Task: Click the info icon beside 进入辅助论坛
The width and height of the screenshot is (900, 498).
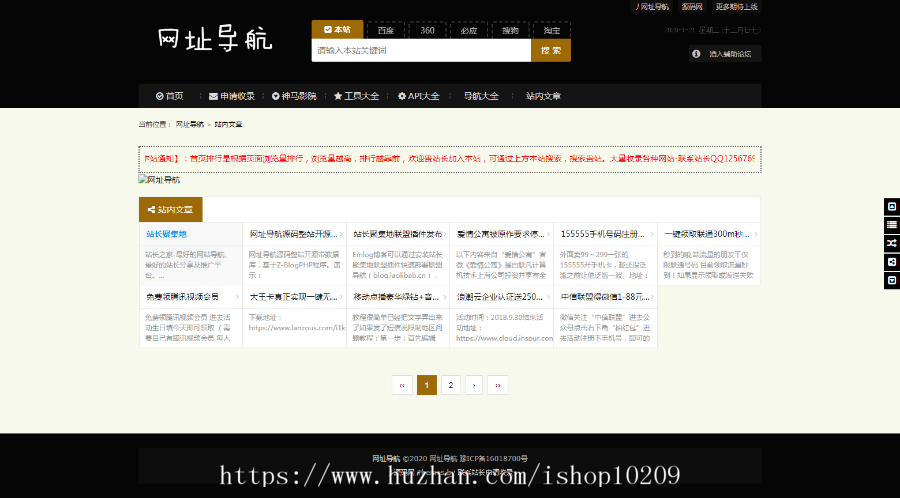Action: tap(698, 54)
